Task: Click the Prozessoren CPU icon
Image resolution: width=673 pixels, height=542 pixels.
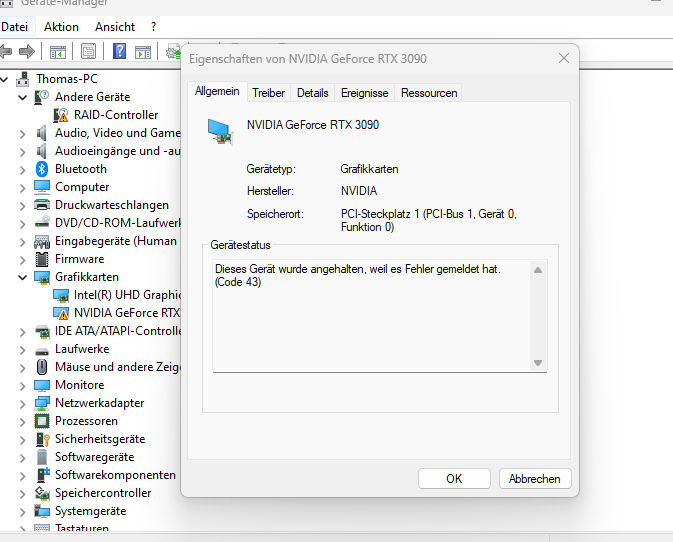Action: tap(42, 421)
